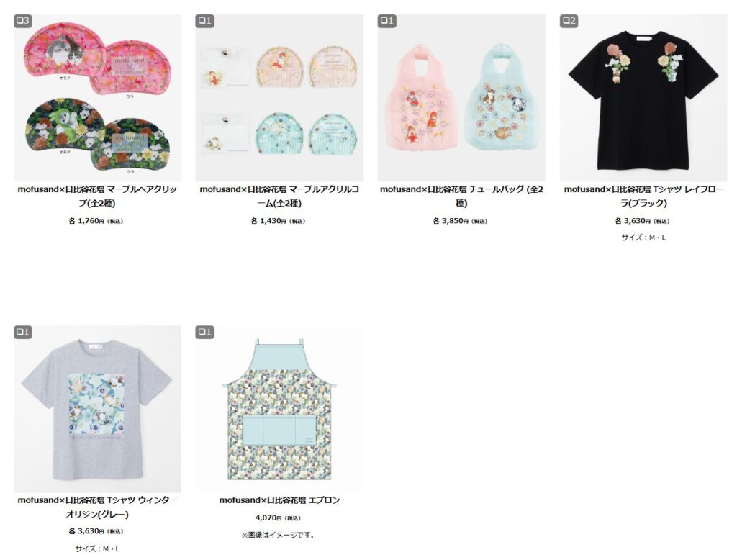Open image count badge on marble hair clip

click(x=22, y=21)
